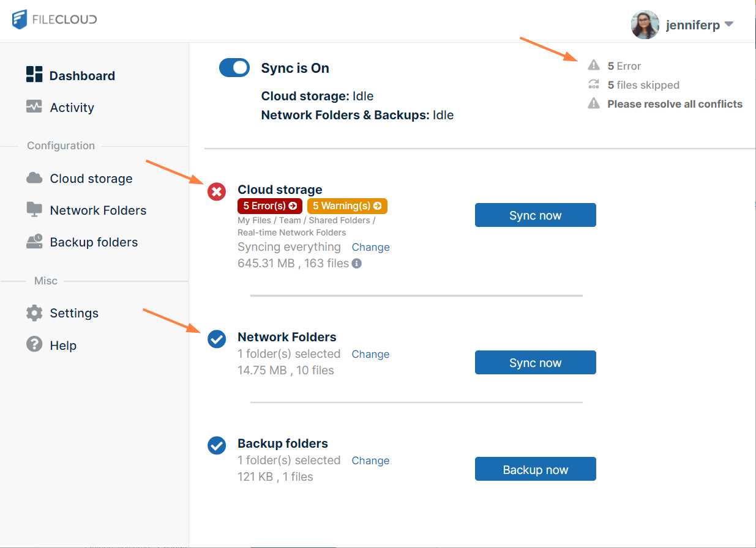
Task: Click the FileCloud logo
Action: [x=54, y=19]
